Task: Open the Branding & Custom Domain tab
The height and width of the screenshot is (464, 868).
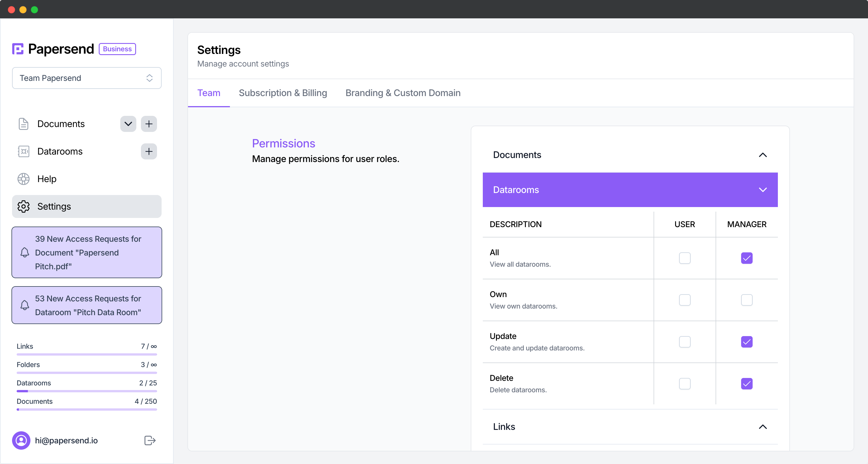Action: pos(403,93)
